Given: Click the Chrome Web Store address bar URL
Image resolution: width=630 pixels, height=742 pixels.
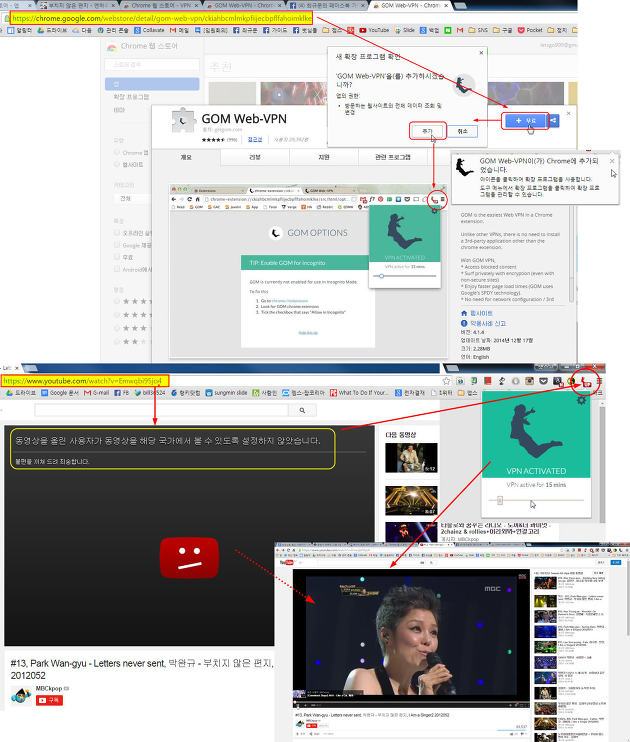Looking at the screenshot, I should [161, 18].
